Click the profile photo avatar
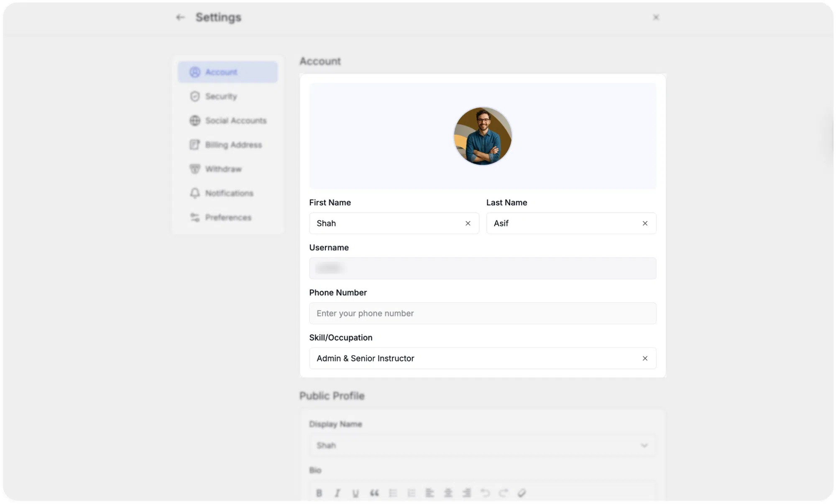 click(x=483, y=136)
